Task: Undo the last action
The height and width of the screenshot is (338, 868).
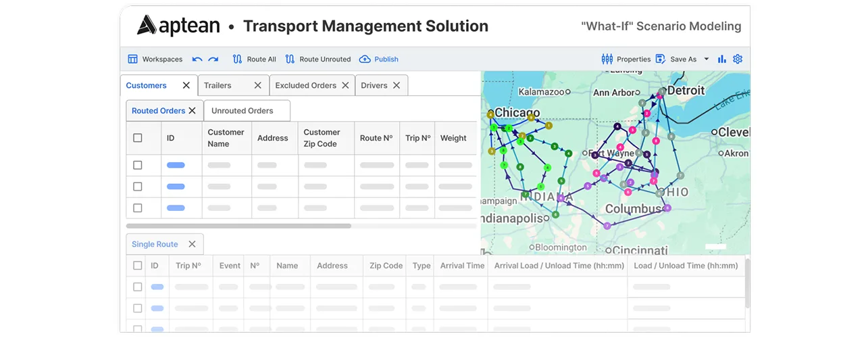Action: pos(197,59)
